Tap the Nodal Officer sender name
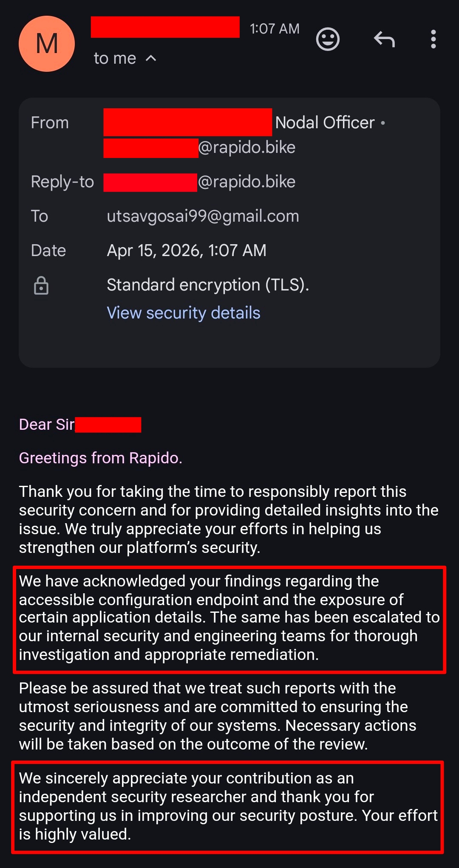Screen dimensions: 459x868 [325, 123]
